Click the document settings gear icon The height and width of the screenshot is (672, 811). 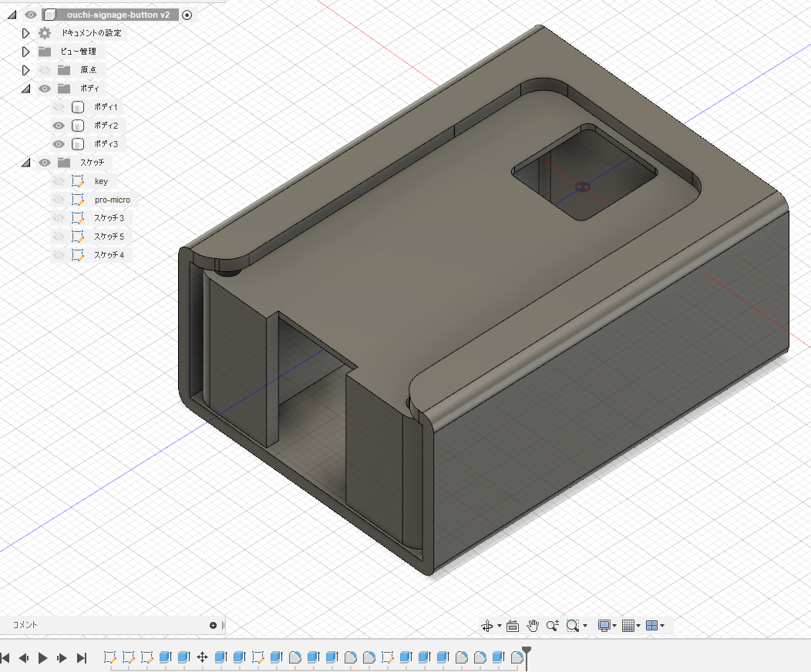(45, 33)
